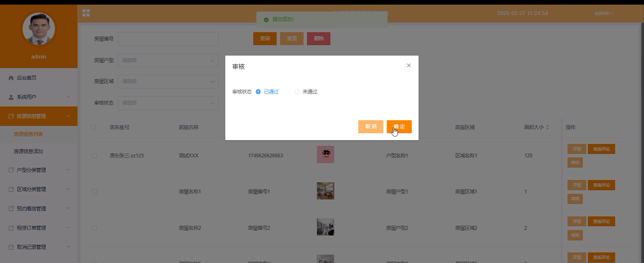
Task: Click the icon beside 户型分类管理
Action: [11, 170]
